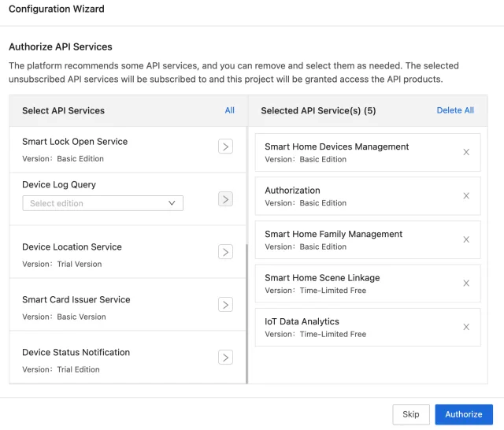Click the API services list scrollbar

[x=246, y=315]
